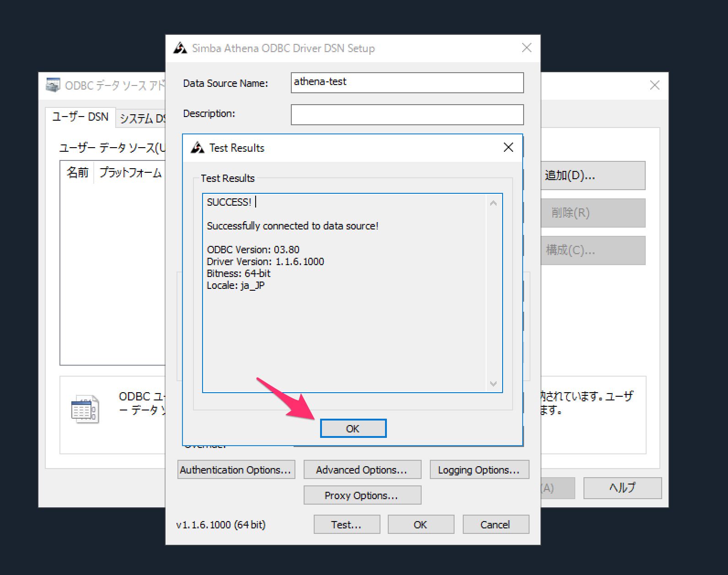Click the SUCCESS! text in results

tap(229, 202)
